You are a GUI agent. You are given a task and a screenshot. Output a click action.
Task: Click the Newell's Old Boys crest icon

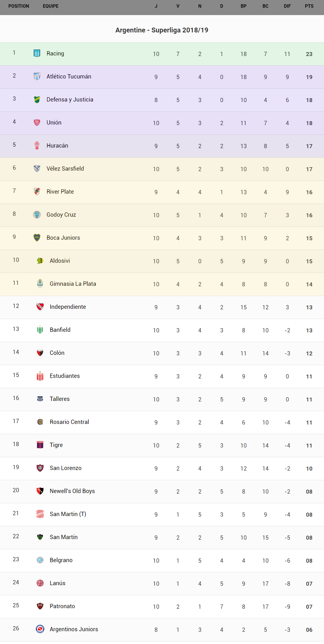(40, 491)
